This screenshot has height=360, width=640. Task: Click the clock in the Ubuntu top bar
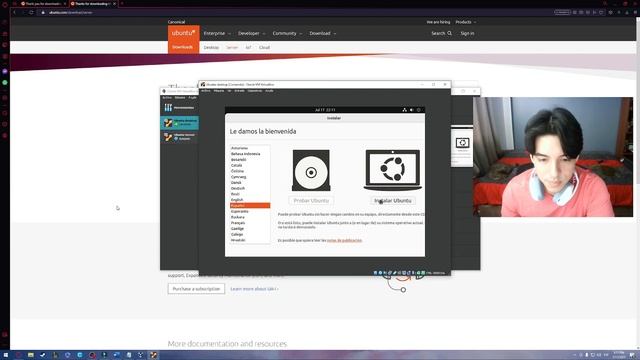325,110
